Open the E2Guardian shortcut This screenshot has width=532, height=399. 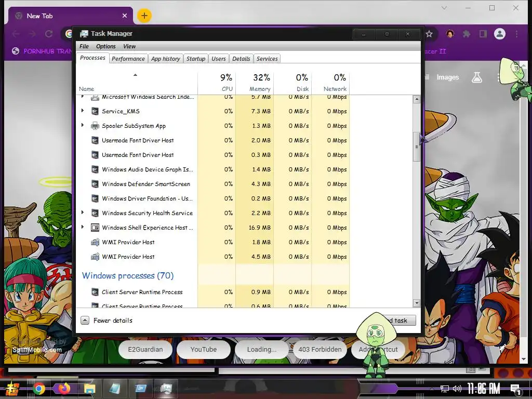(145, 350)
